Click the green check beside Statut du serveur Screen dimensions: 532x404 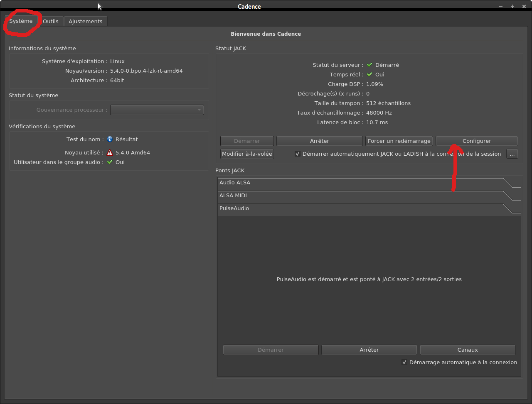click(369, 65)
